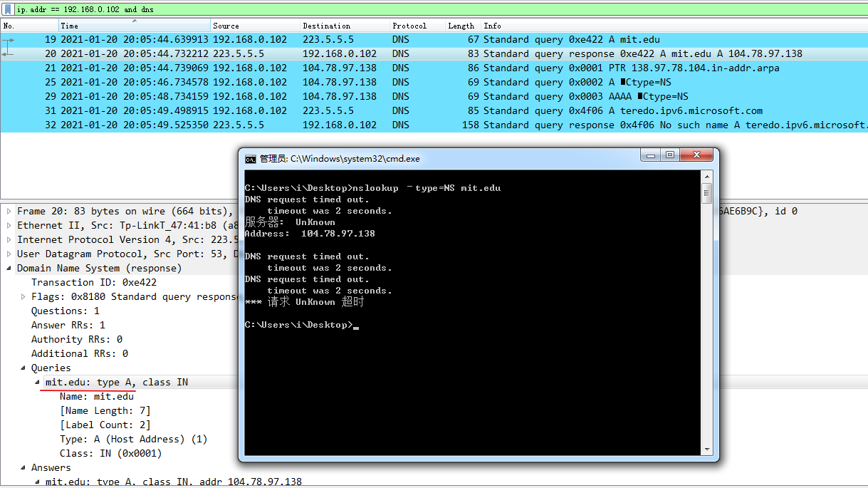
Task: Select the [Name Length: 7] field
Action: point(105,410)
